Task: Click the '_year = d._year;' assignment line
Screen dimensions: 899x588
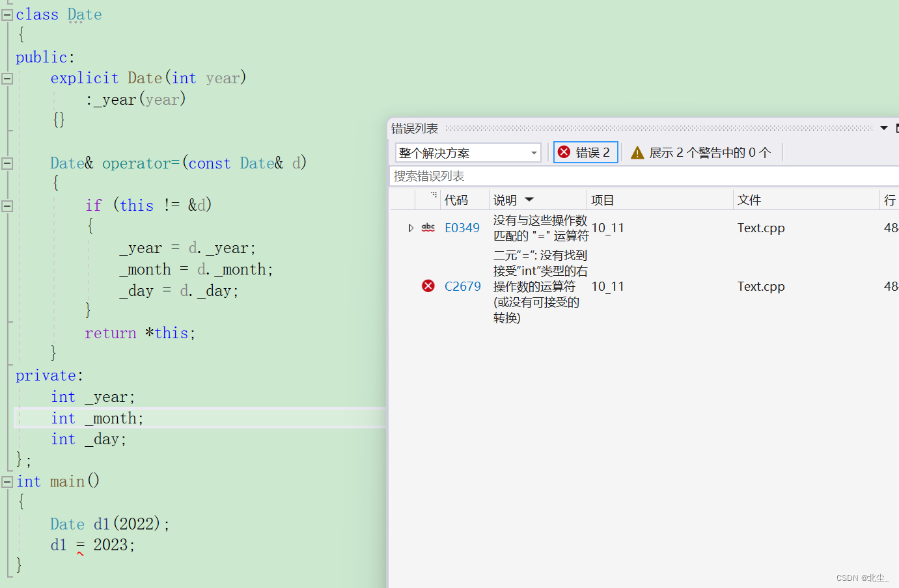Action: click(x=187, y=248)
